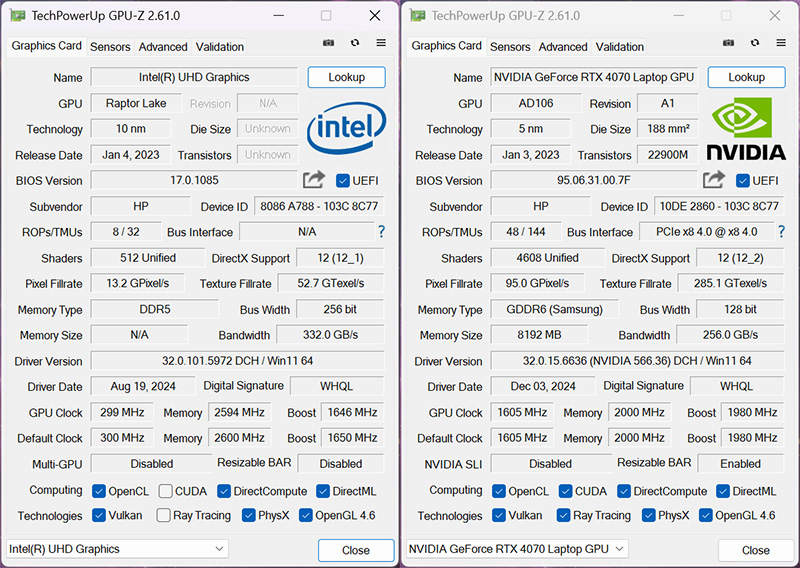This screenshot has width=800, height=568.
Task: Toggle UEFI checkbox in NVIDIA window
Action: [743, 181]
